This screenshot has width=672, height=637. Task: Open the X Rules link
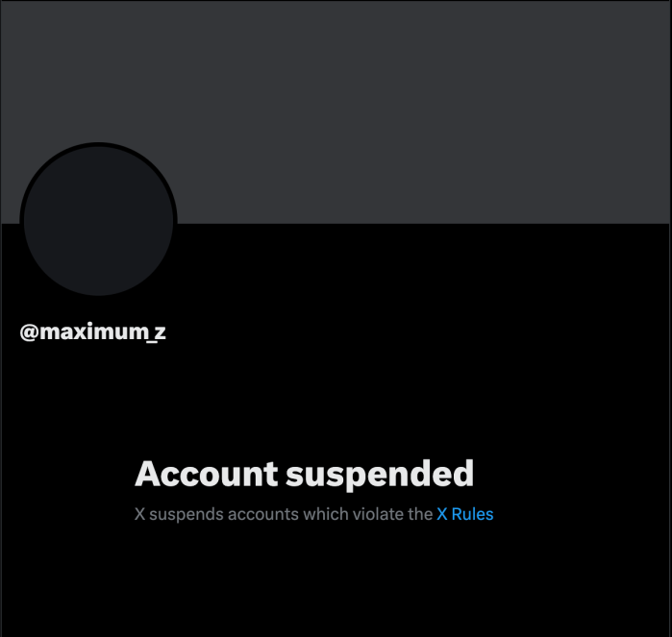coord(465,514)
